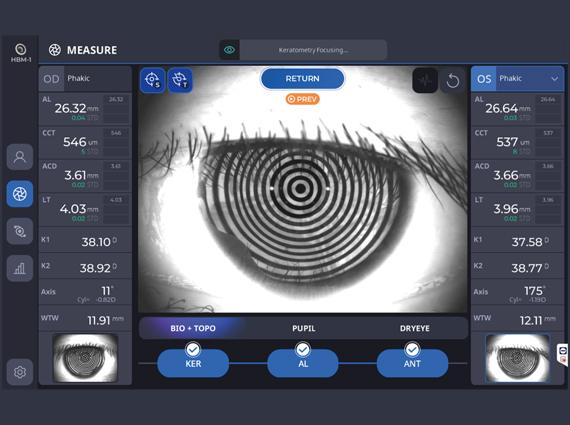
Task: Toggle the AL checkmark
Action: (x=303, y=350)
